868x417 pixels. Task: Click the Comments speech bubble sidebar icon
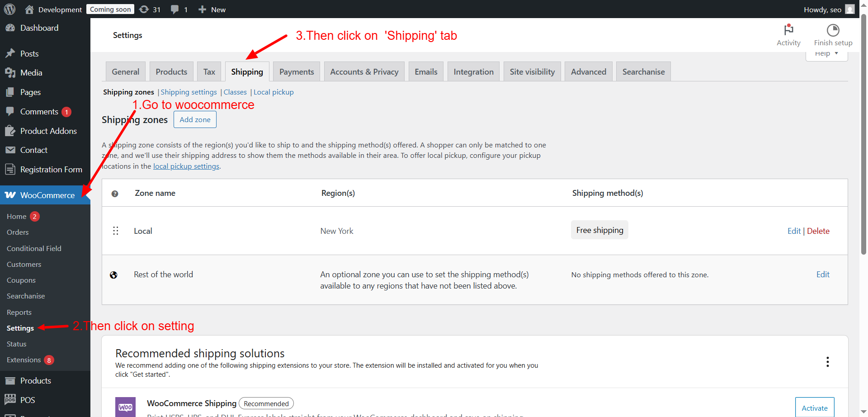pyautogui.click(x=10, y=111)
